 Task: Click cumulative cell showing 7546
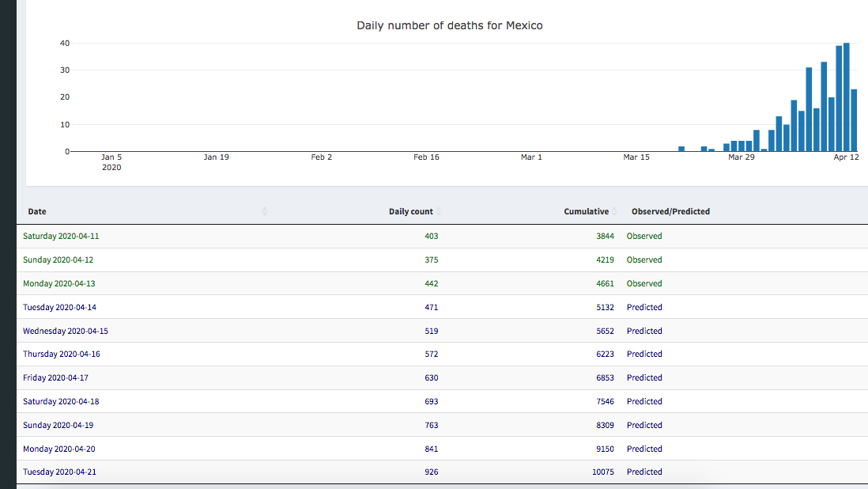[605, 401]
